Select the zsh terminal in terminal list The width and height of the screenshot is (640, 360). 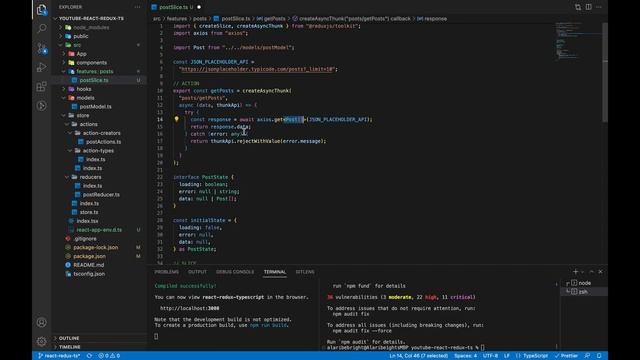click(584, 291)
